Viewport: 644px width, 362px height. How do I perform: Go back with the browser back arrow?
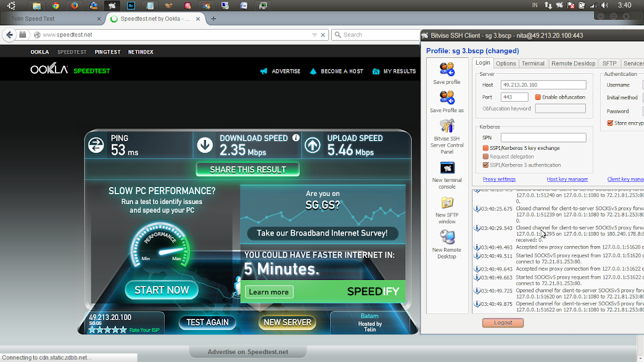(10, 35)
